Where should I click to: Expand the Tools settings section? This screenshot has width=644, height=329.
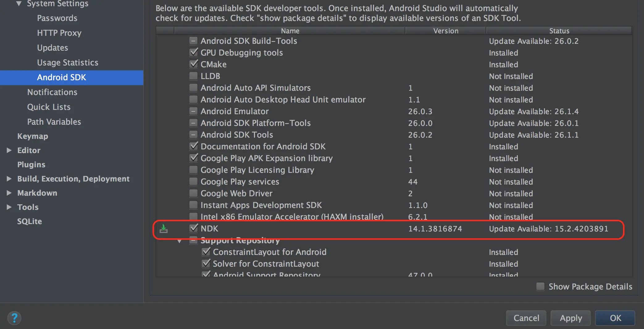pyautogui.click(x=9, y=207)
